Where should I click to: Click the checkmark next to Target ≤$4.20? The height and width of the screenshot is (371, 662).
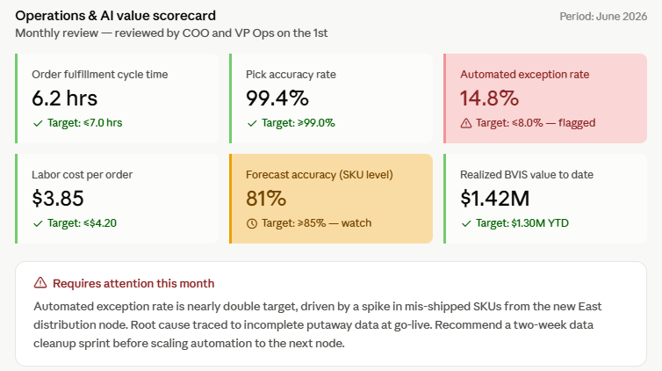(38, 223)
